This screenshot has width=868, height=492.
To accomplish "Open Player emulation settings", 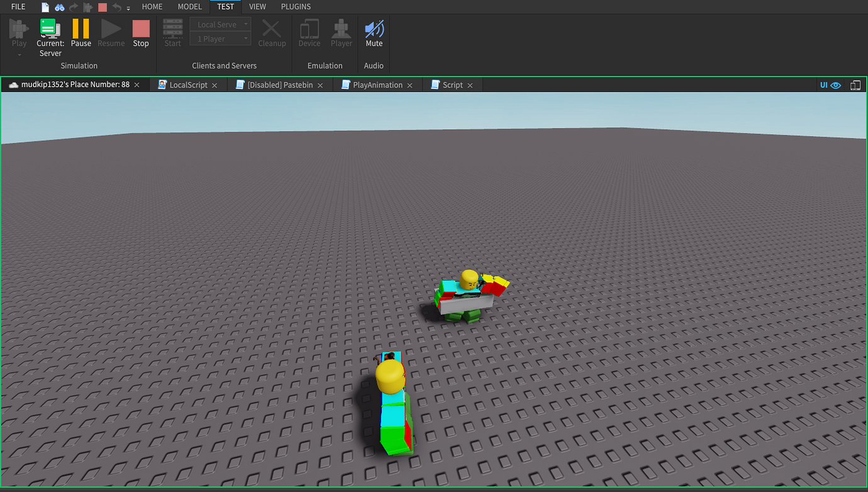I will (x=341, y=33).
